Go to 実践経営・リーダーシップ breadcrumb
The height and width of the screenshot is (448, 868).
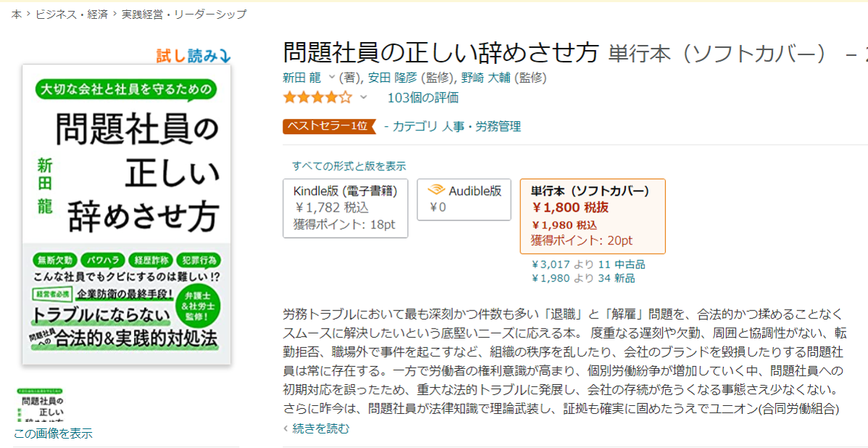point(184,14)
